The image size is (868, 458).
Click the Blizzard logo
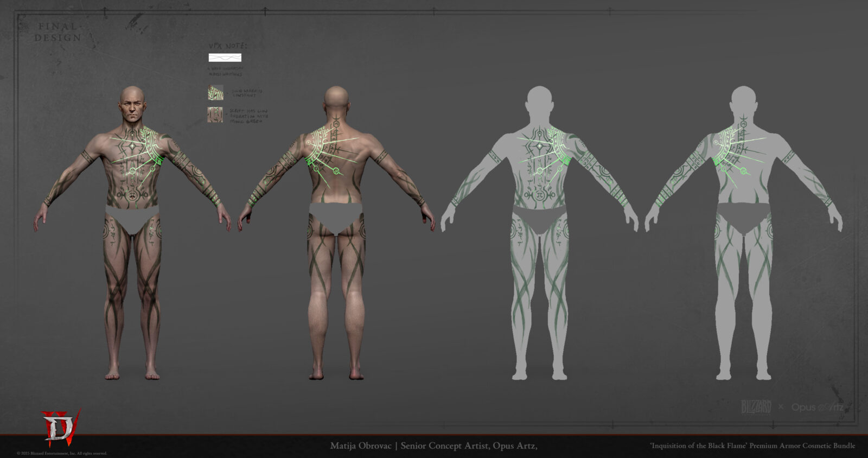[x=756, y=407]
